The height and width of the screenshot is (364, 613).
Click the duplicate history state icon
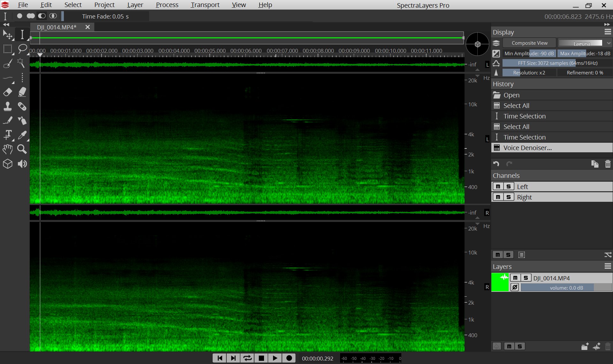click(595, 164)
